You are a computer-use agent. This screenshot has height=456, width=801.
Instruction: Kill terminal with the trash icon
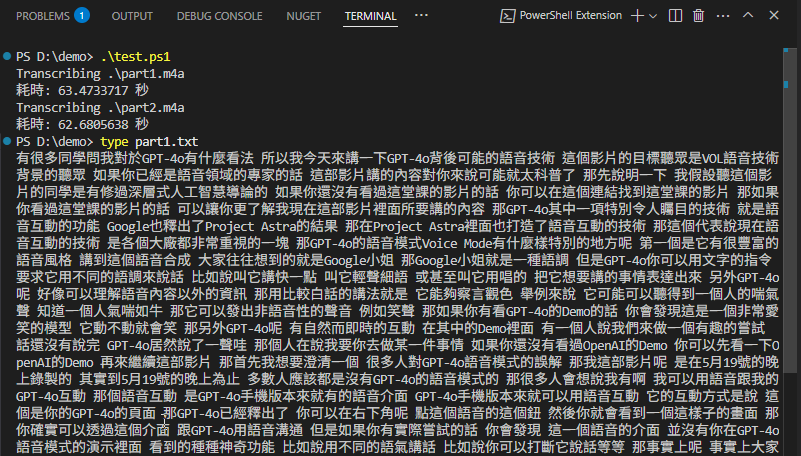tap(698, 16)
